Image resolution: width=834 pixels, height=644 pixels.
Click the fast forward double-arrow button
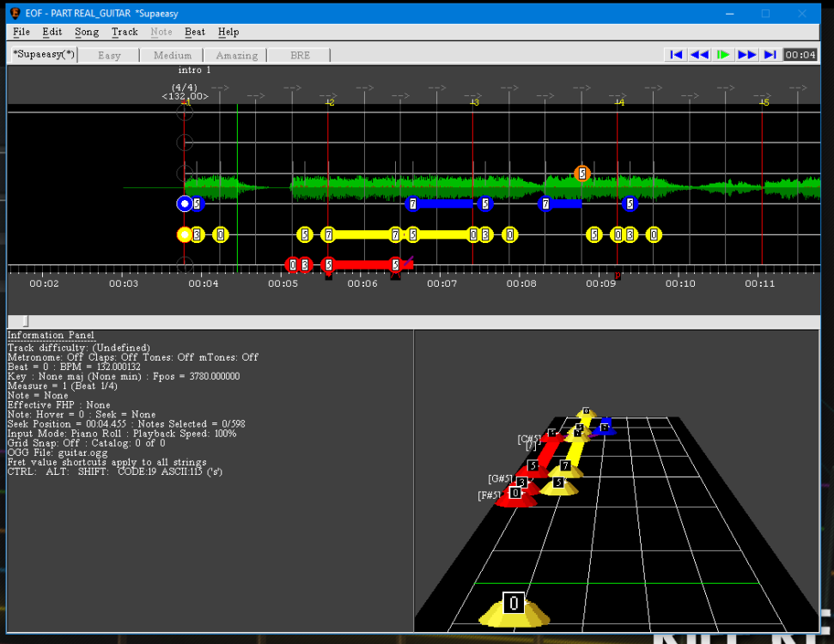(x=746, y=54)
